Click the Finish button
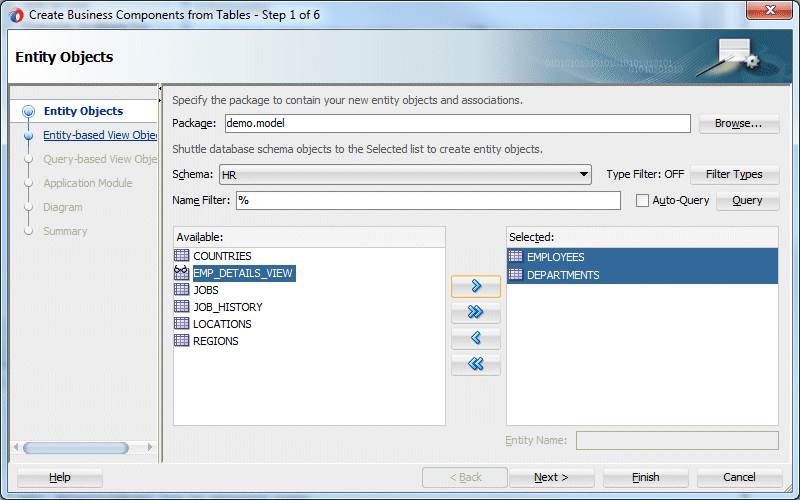 point(645,478)
